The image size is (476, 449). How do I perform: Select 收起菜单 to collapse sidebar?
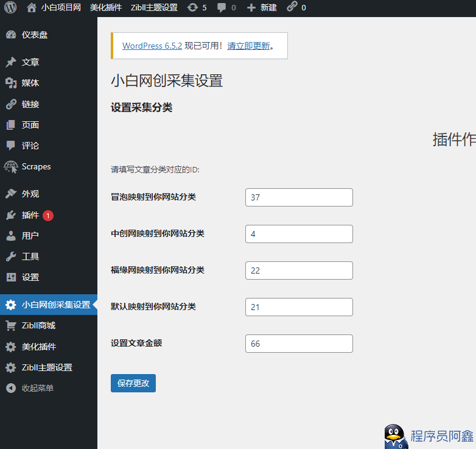click(x=38, y=388)
